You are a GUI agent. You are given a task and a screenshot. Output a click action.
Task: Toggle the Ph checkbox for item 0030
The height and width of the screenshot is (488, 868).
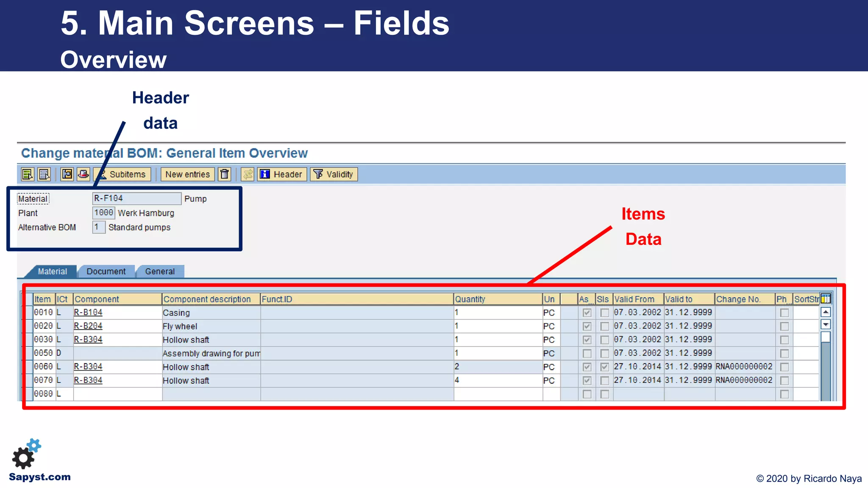[x=785, y=340]
